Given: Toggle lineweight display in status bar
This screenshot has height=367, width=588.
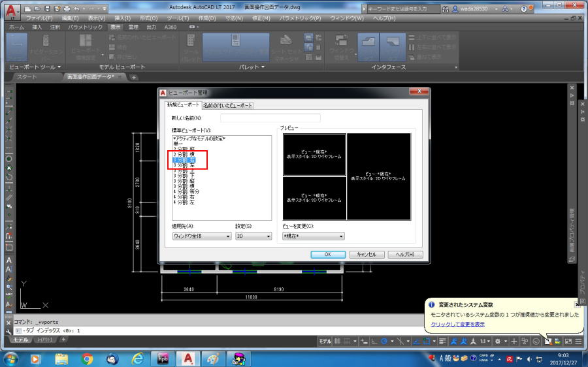Looking at the screenshot, I should (x=442, y=341).
